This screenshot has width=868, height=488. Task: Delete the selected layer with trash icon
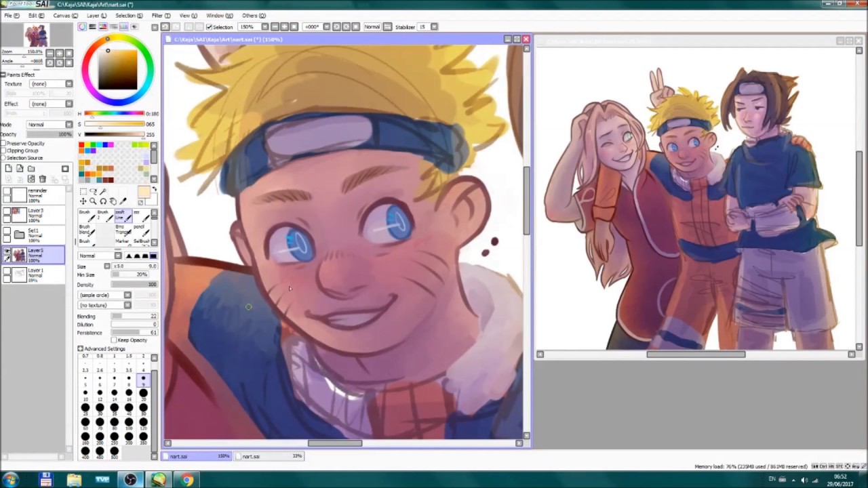[x=42, y=178]
